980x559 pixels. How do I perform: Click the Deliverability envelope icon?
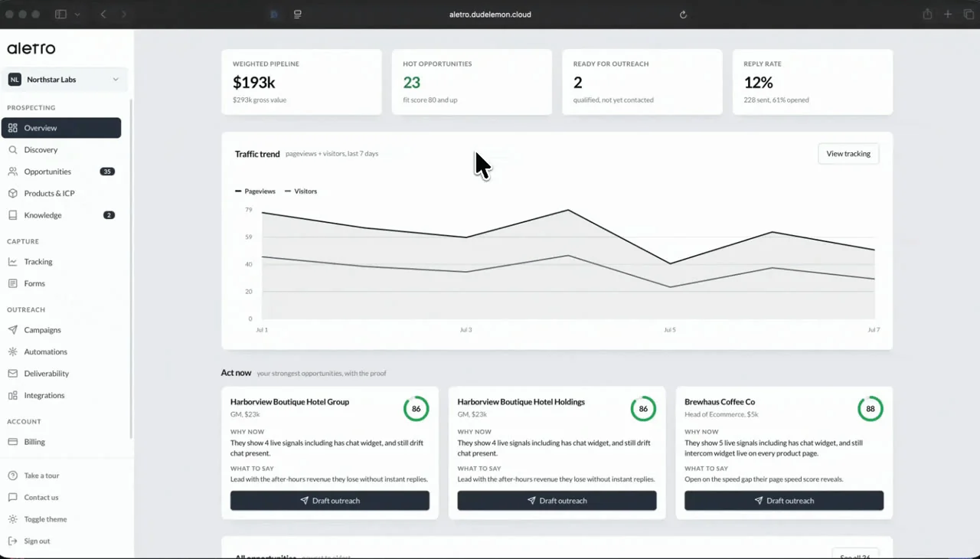click(x=12, y=374)
